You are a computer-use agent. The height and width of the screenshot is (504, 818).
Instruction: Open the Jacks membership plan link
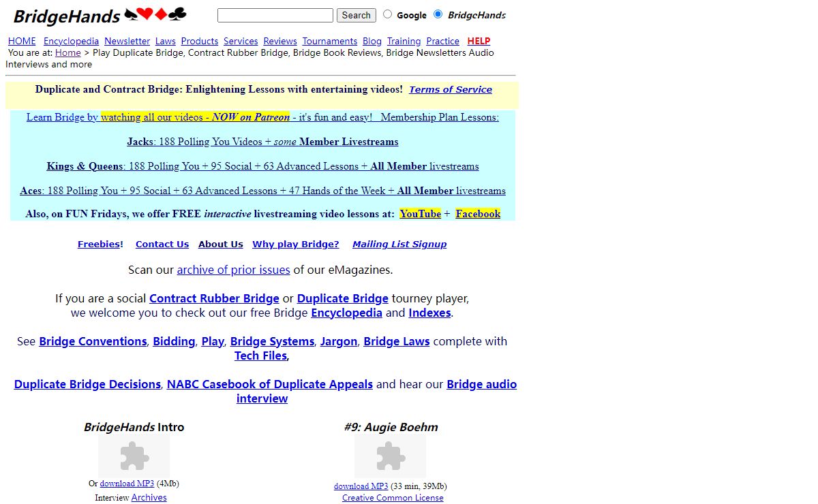click(x=262, y=142)
